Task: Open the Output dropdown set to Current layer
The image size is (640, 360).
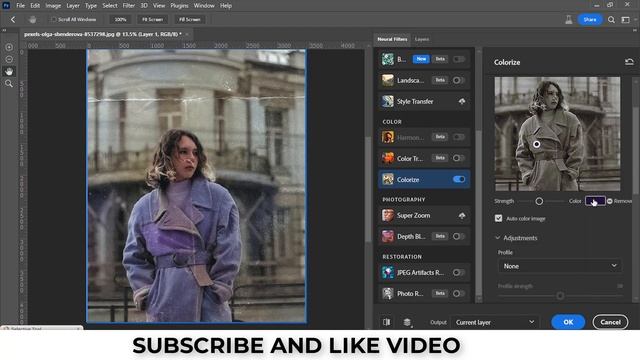Action: (x=495, y=322)
